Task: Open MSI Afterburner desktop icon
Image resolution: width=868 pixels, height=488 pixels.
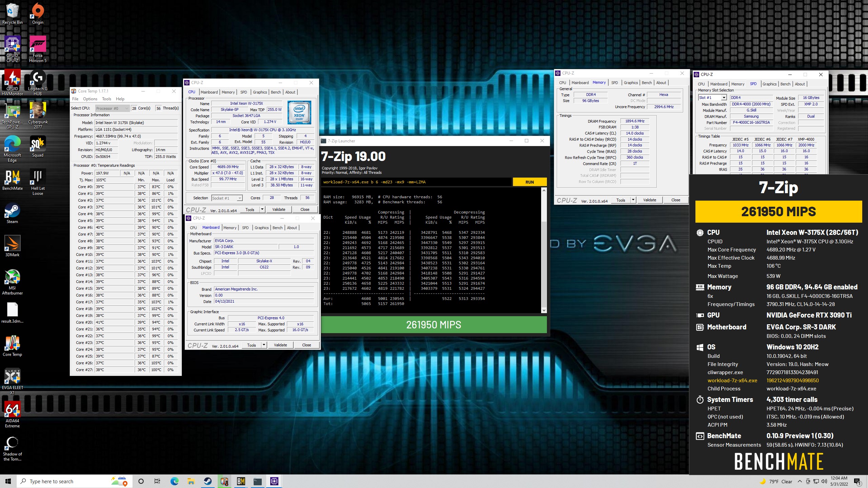Action: coord(13,282)
